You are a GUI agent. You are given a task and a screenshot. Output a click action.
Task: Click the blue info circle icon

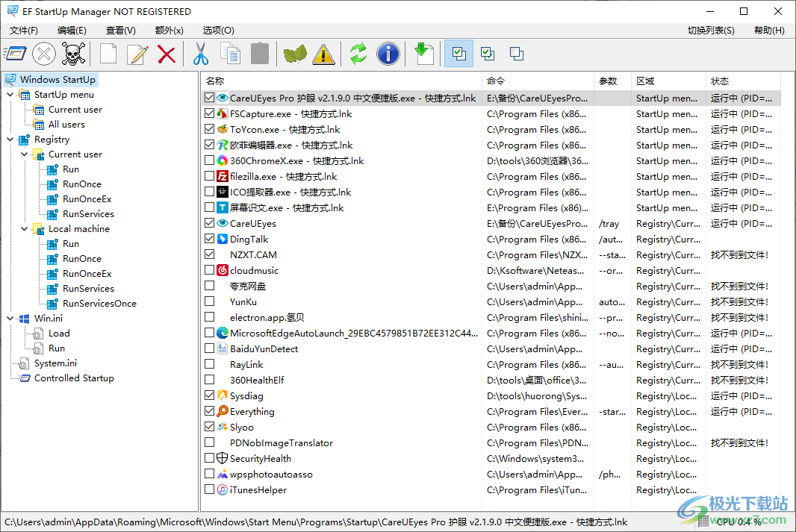[388, 54]
